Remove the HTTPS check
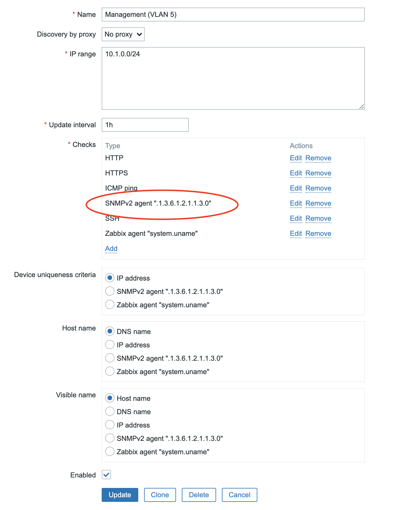The image size is (420, 510). click(x=318, y=173)
